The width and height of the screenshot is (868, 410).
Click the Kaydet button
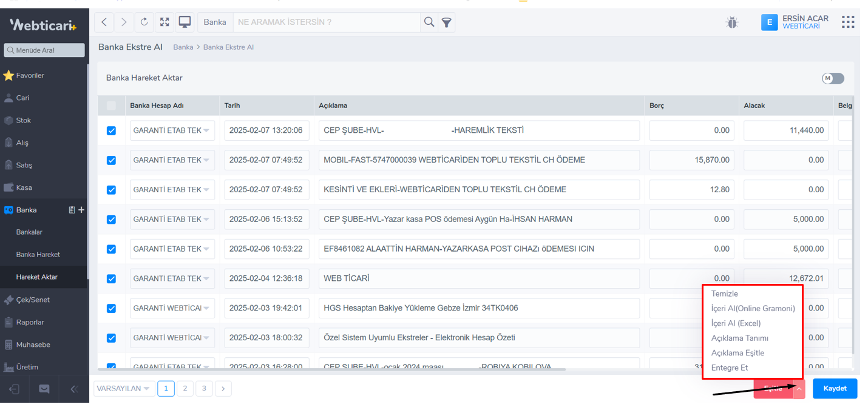pyautogui.click(x=835, y=389)
